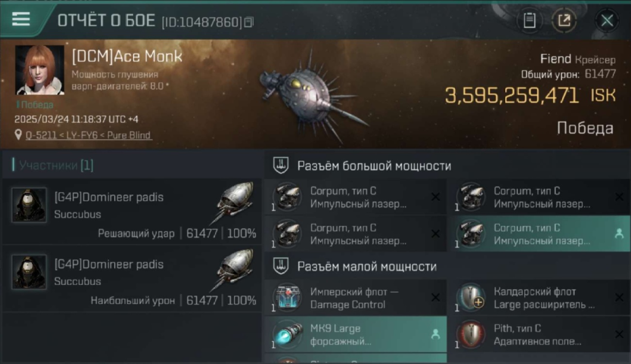Click the X mark on Damage Control row
Screen dimensions: 631x364
tap(435, 298)
